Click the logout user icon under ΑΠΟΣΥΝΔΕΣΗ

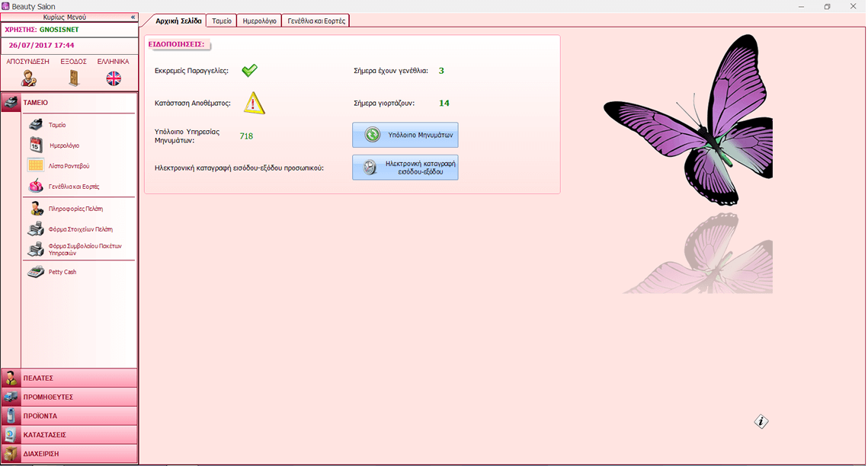click(x=29, y=78)
